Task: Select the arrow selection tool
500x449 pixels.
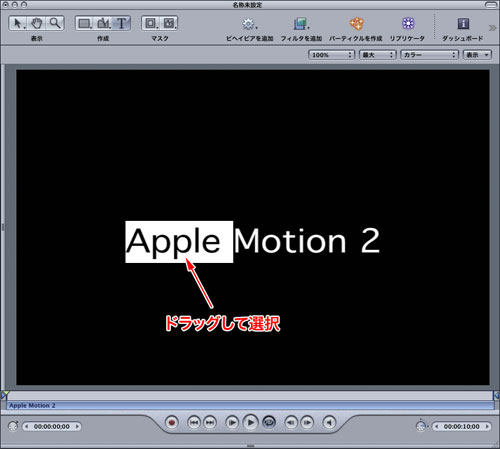Action: (x=18, y=23)
